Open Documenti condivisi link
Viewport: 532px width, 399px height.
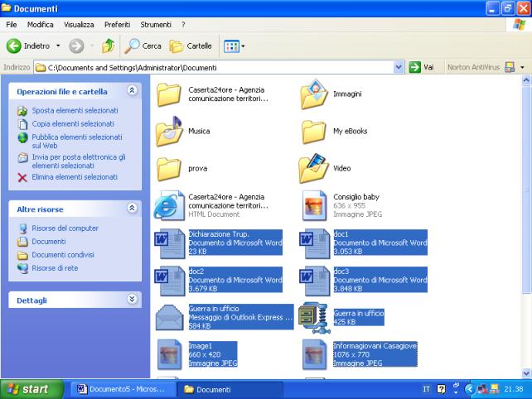pos(63,255)
